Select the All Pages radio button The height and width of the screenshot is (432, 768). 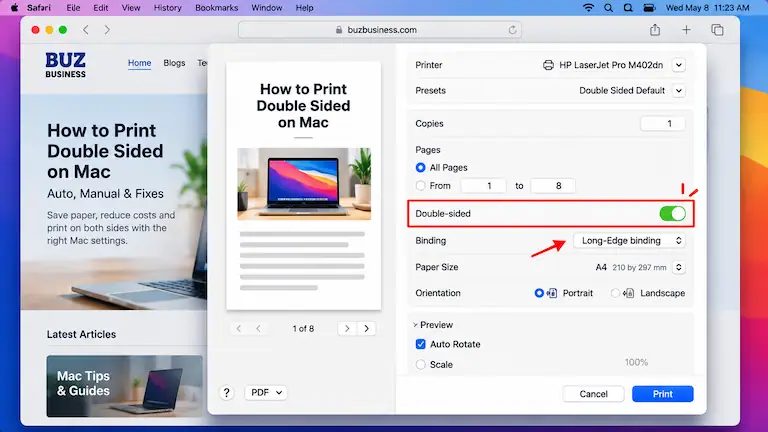(x=420, y=168)
